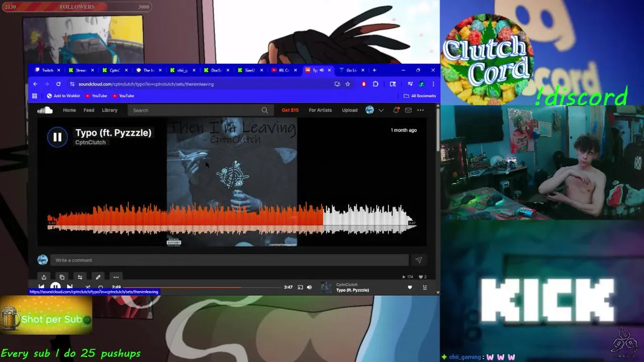The image size is (644, 362).
Task: Click the bottom player progress bar
Action: (x=202, y=287)
